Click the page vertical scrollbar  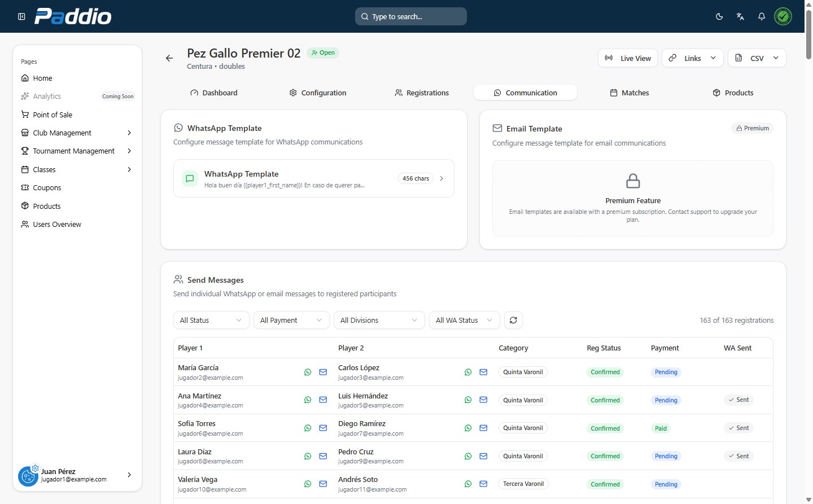pos(808,34)
